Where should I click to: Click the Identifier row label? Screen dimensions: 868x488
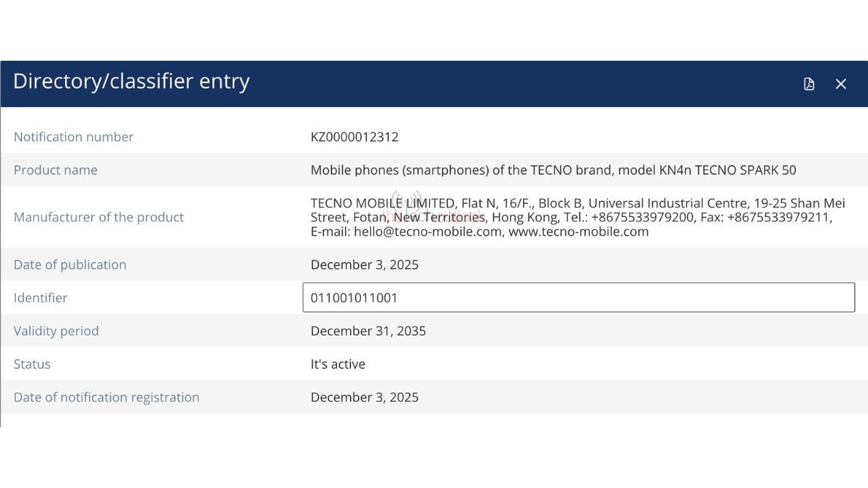[x=41, y=297]
